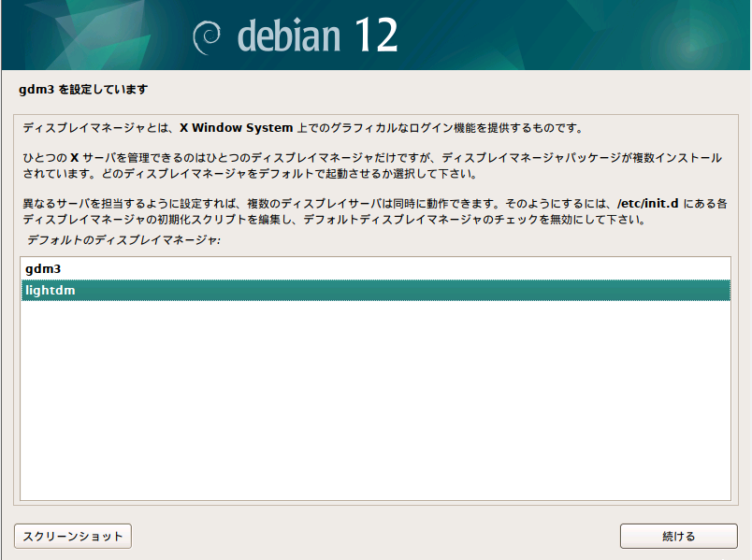Click the 'gdm3 を設定しています' heading
Image resolution: width=752 pixels, height=560 pixels.
coord(83,89)
